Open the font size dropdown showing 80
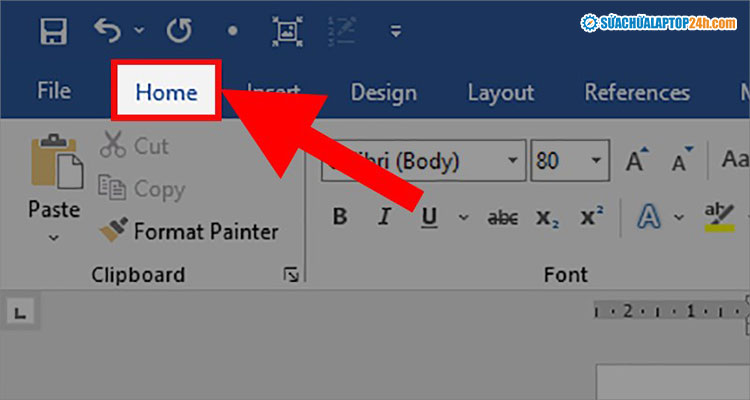750x400 pixels. coord(597,160)
